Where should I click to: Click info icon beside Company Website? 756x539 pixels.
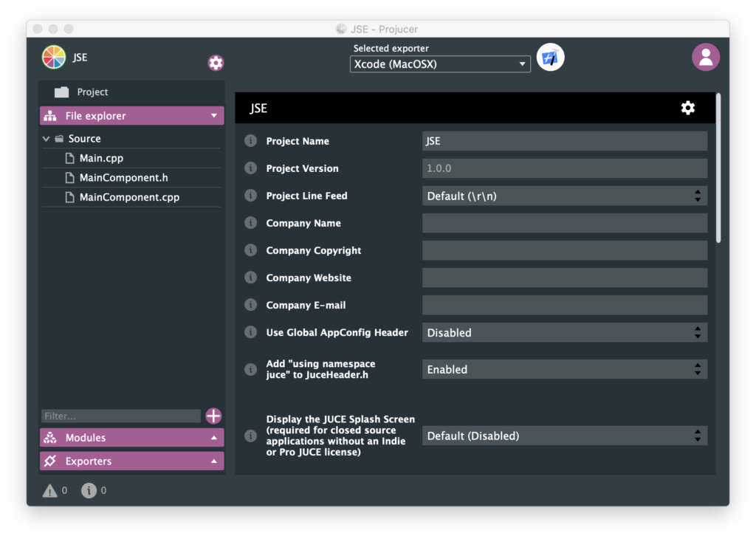251,278
